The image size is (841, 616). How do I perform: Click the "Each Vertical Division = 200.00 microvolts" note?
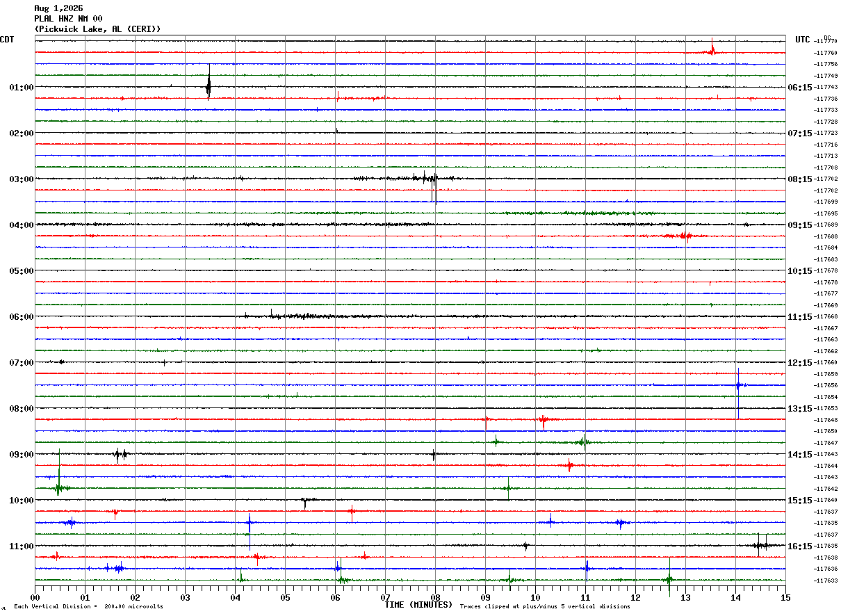pyautogui.click(x=88, y=607)
